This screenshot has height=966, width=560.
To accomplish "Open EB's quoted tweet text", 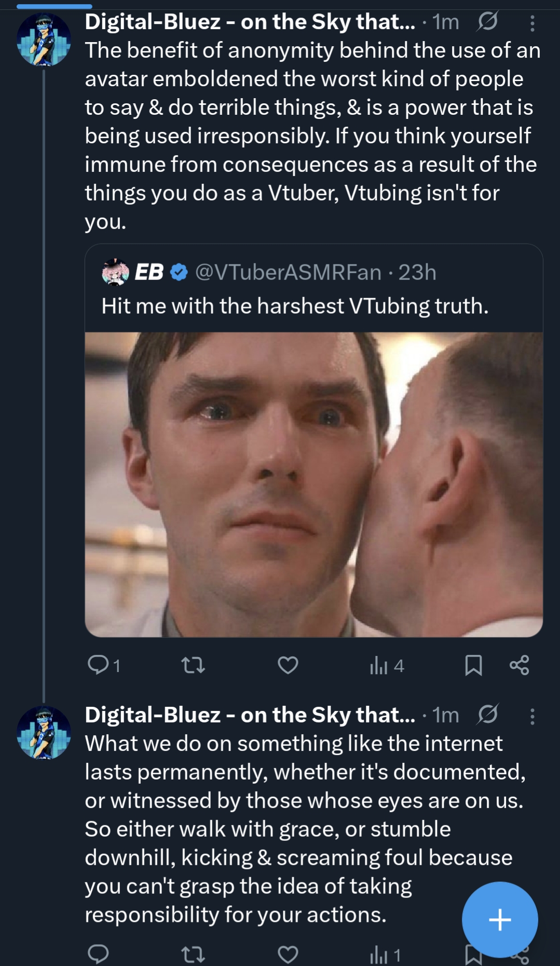I will pos(295,306).
